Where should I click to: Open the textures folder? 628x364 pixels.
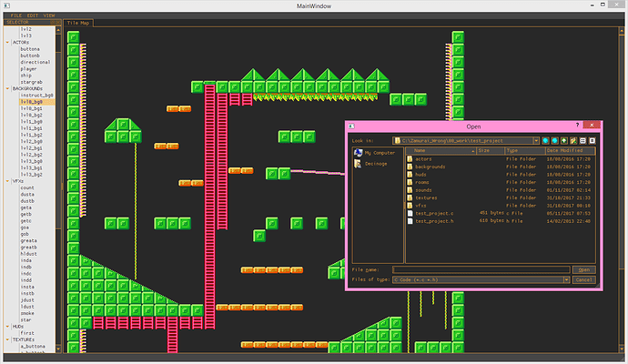coord(422,197)
